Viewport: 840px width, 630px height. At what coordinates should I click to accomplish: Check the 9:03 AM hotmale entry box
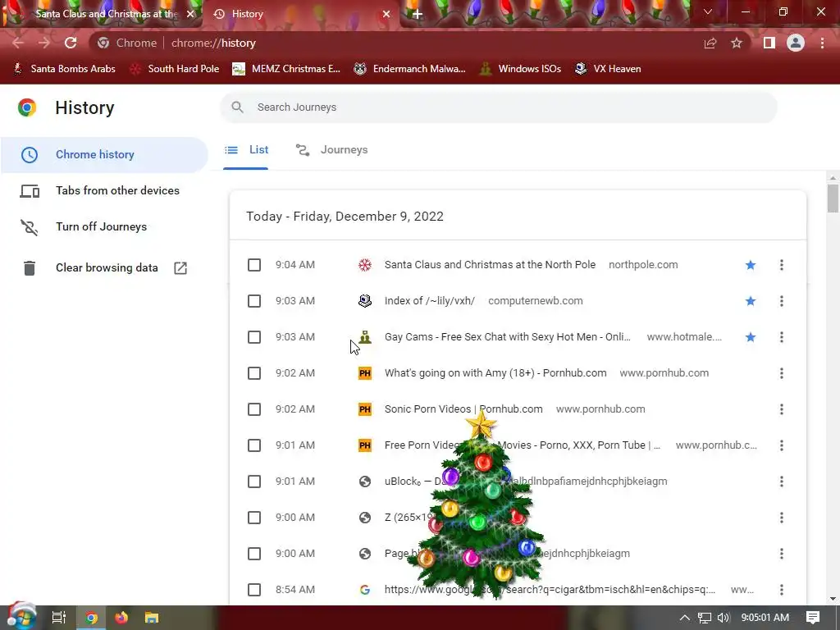click(254, 337)
